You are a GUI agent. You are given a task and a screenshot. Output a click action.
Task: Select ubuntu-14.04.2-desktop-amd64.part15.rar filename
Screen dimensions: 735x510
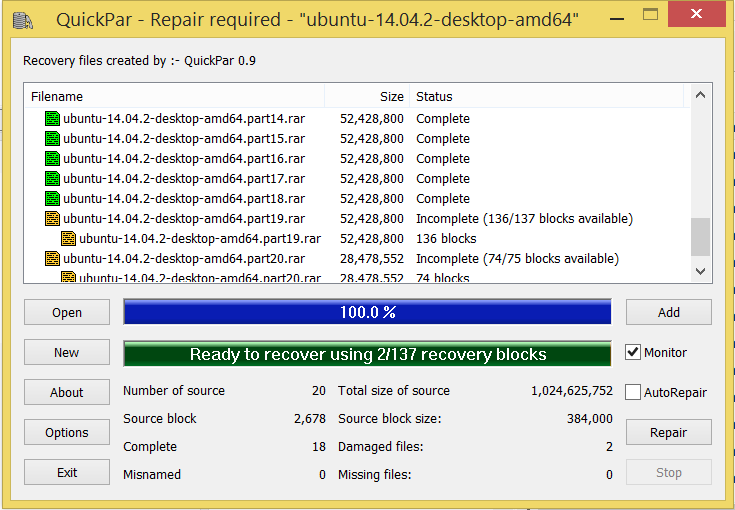pos(184,139)
